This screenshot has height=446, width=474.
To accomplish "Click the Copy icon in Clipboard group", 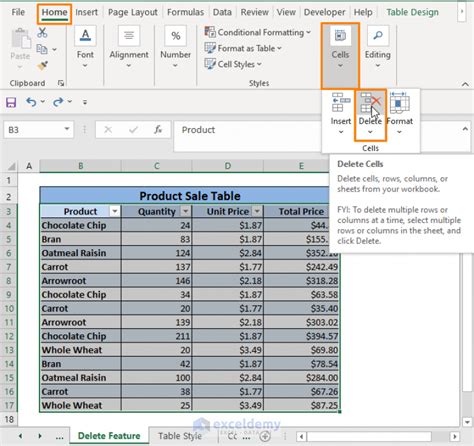I will pos(42,49).
